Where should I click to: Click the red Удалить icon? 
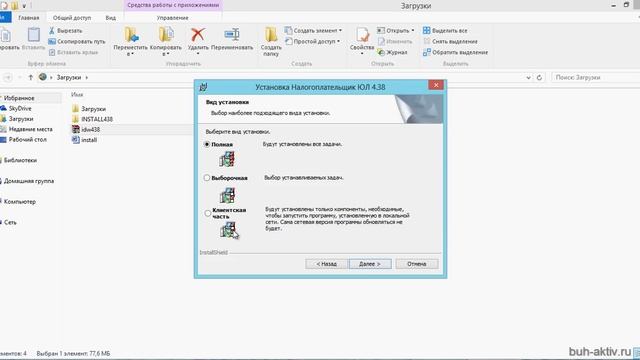[198, 35]
